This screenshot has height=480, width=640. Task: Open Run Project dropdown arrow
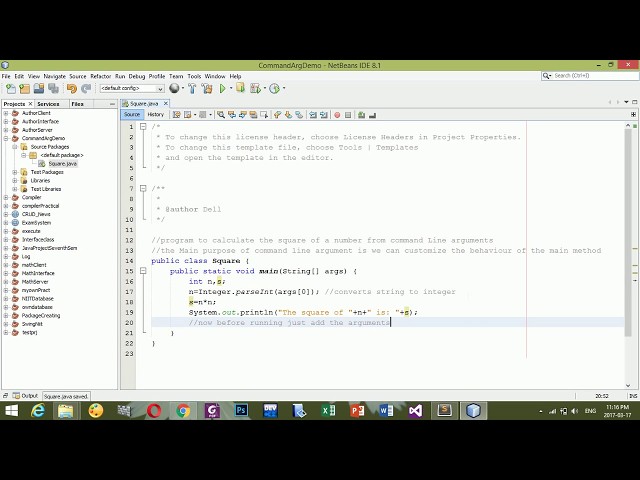click(231, 88)
